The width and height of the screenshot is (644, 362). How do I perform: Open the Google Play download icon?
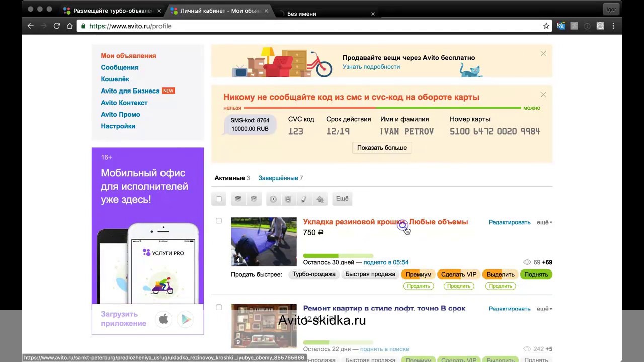pos(186,319)
